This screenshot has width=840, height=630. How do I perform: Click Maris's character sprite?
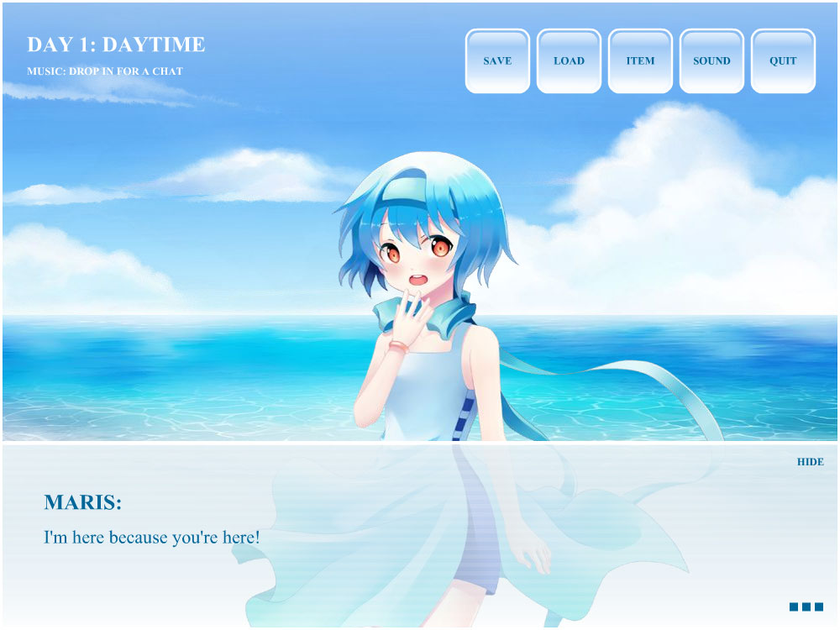coord(420,294)
